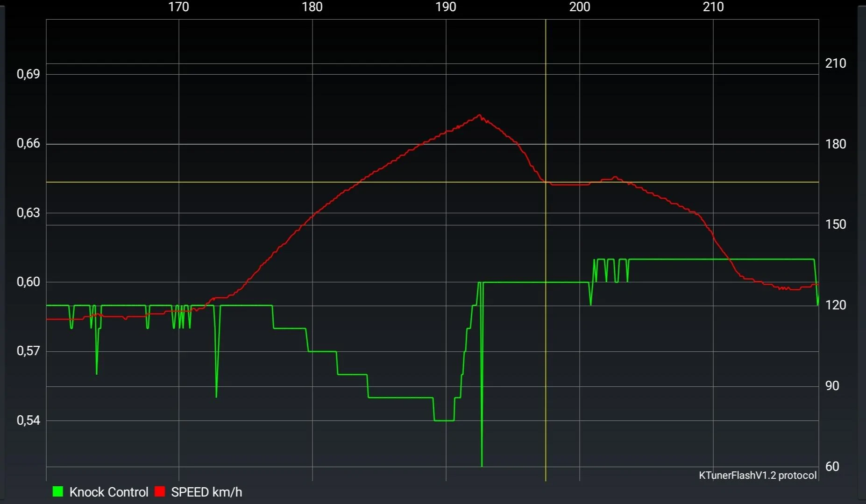Click the 150 speed axis value
This screenshot has width=866, height=504.
pos(836,224)
